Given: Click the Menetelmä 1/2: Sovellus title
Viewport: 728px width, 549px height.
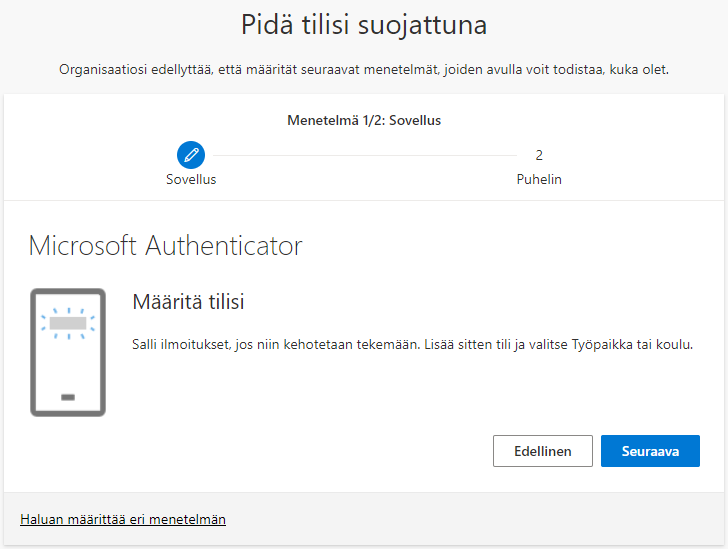Looking at the screenshot, I should click(364, 120).
